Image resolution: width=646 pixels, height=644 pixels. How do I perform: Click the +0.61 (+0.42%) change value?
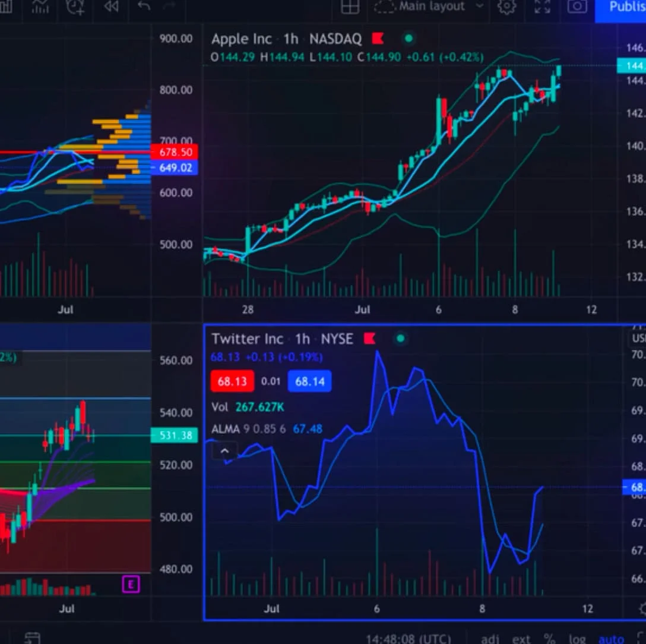pos(445,57)
